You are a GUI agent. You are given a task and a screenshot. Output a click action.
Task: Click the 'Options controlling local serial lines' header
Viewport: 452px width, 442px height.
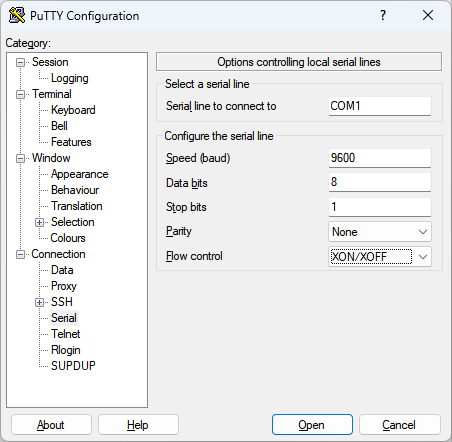pyautogui.click(x=299, y=62)
